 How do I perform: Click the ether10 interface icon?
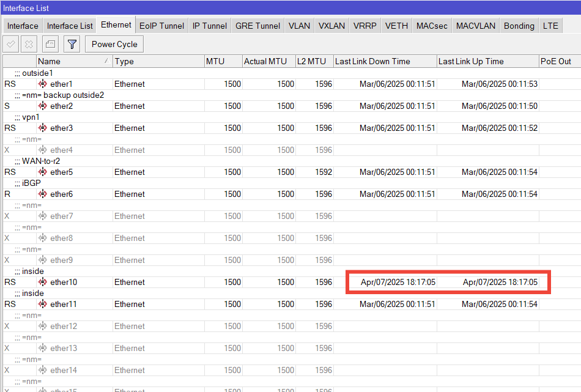(43, 282)
